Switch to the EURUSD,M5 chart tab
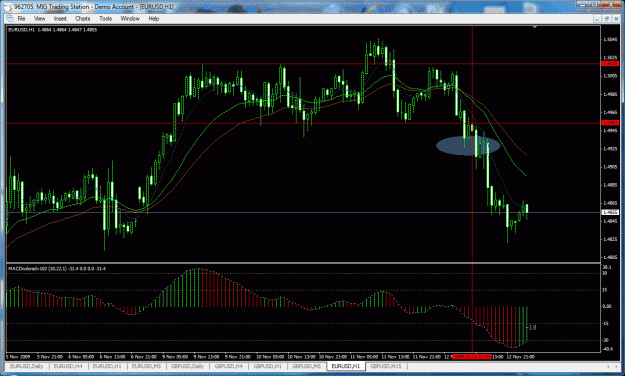The height and width of the screenshot is (376, 625). pyautogui.click(x=146, y=366)
